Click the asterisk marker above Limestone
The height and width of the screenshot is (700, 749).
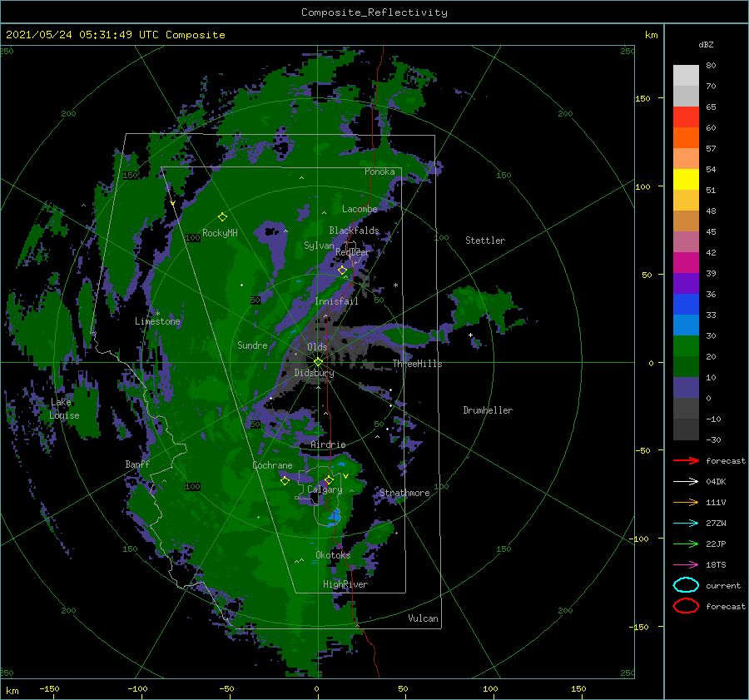tap(157, 314)
